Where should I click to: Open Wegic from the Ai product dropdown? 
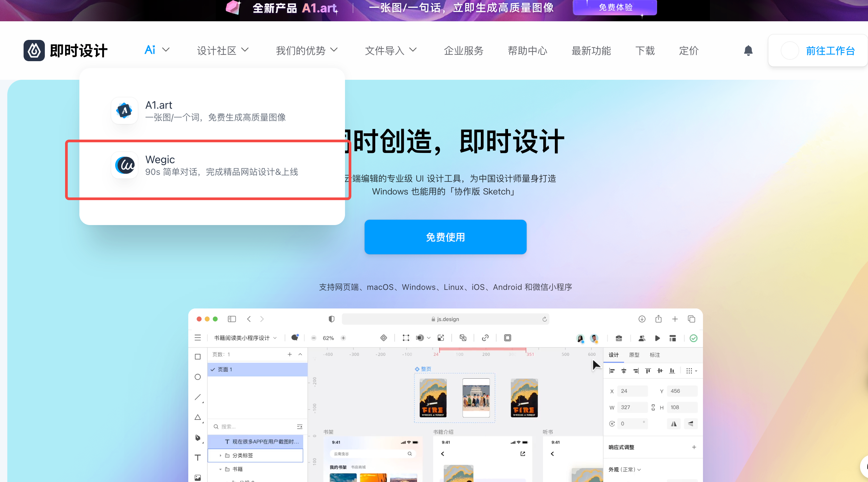208,165
